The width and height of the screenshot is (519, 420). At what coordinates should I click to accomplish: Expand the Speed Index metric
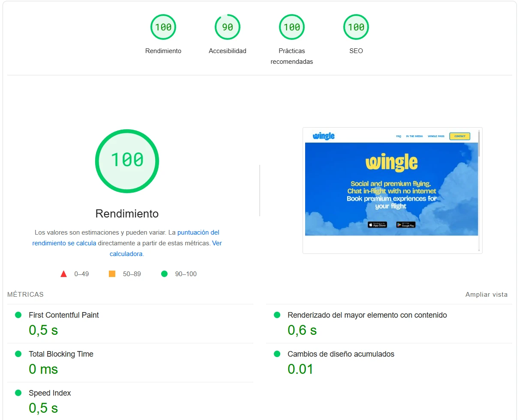click(50, 393)
